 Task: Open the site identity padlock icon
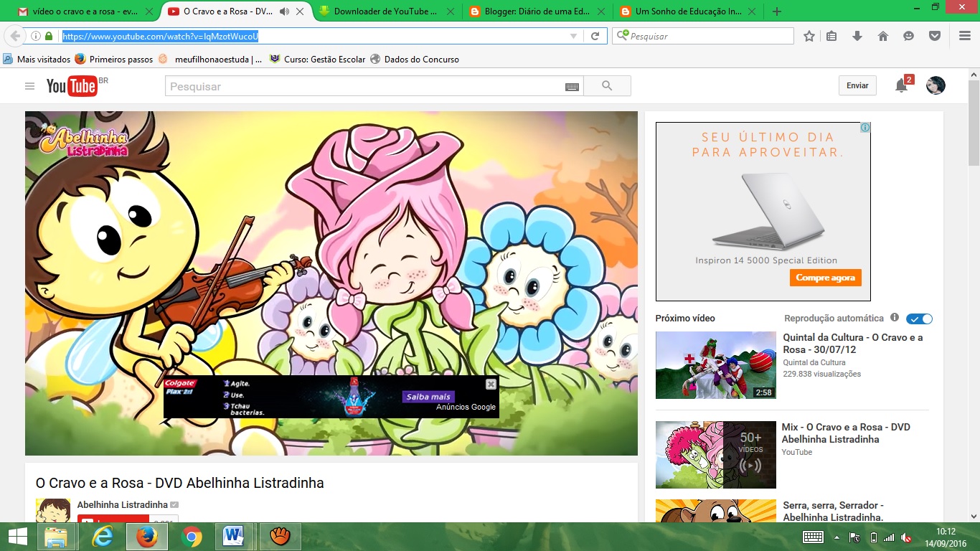[x=49, y=36]
